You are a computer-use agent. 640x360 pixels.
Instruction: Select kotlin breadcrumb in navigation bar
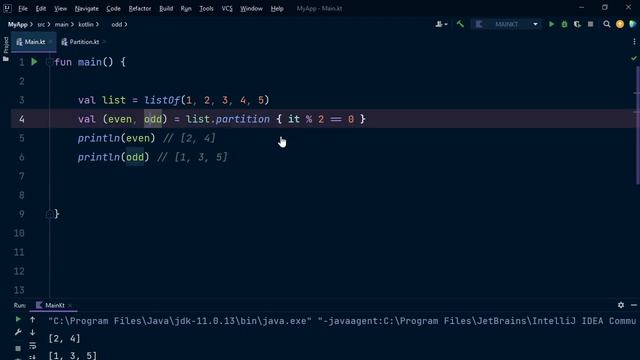click(x=86, y=24)
